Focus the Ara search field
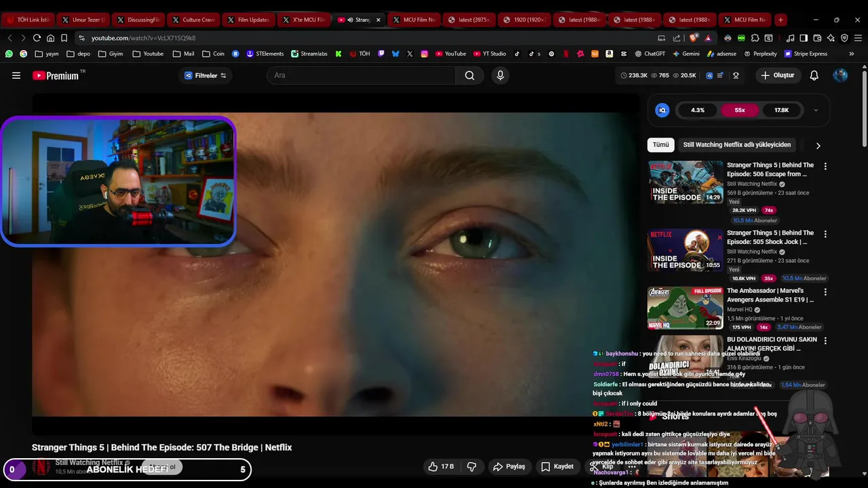 tap(361, 75)
